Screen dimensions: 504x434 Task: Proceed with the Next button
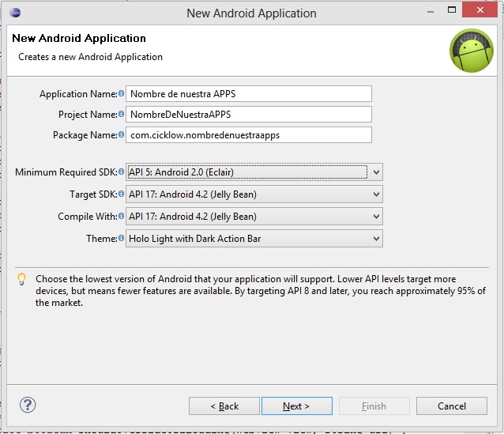(x=297, y=406)
